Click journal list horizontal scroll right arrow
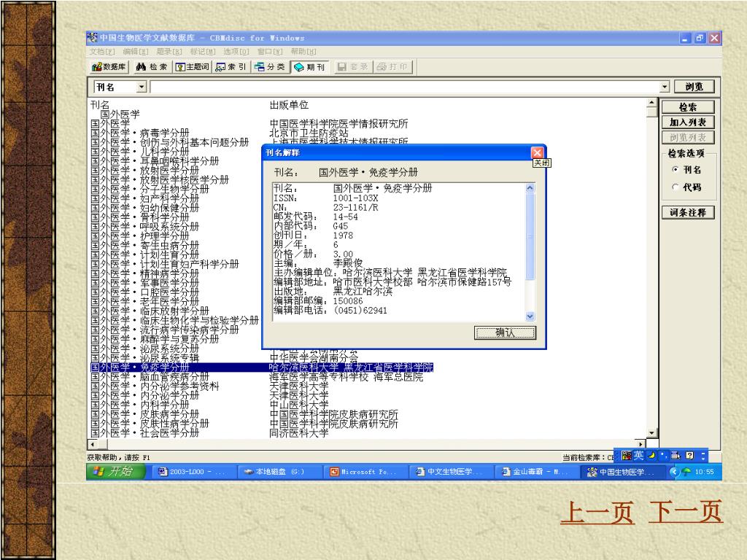Viewport: 747px width, 560px height. 640,444
